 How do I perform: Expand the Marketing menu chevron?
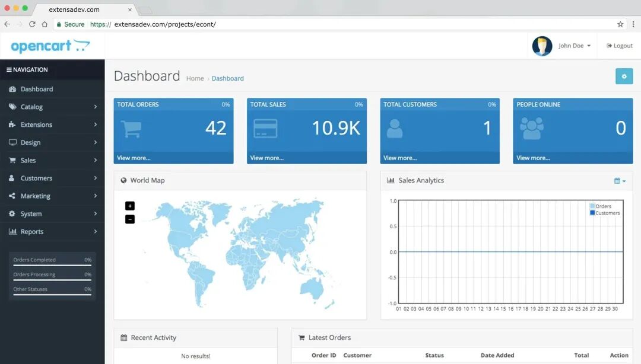pos(95,196)
